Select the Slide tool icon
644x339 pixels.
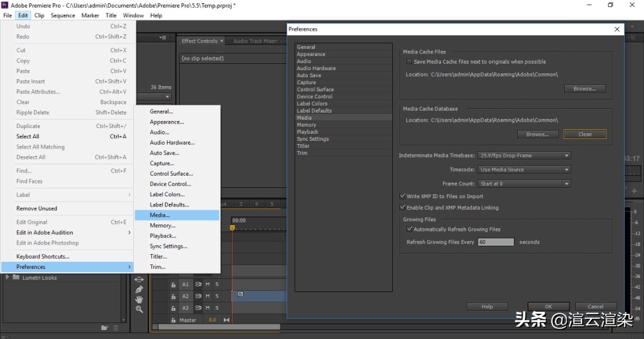pyautogui.click(x=139, y=279)
